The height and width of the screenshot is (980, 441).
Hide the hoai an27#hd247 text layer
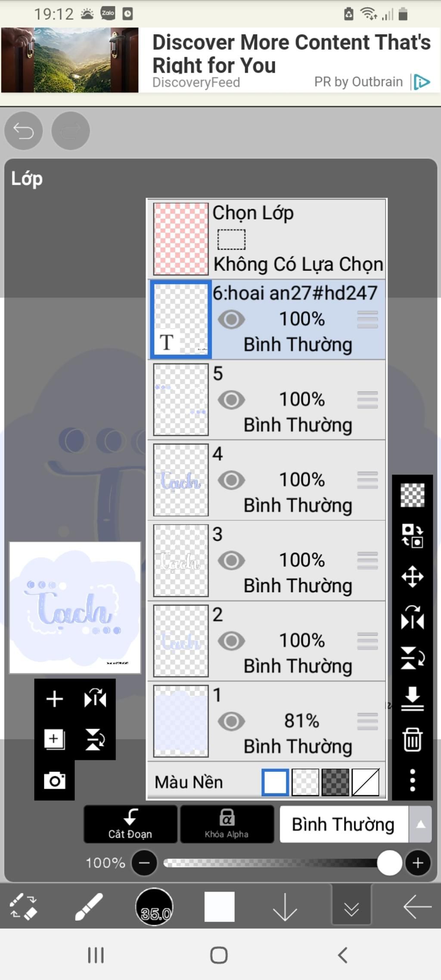point(231,319)
